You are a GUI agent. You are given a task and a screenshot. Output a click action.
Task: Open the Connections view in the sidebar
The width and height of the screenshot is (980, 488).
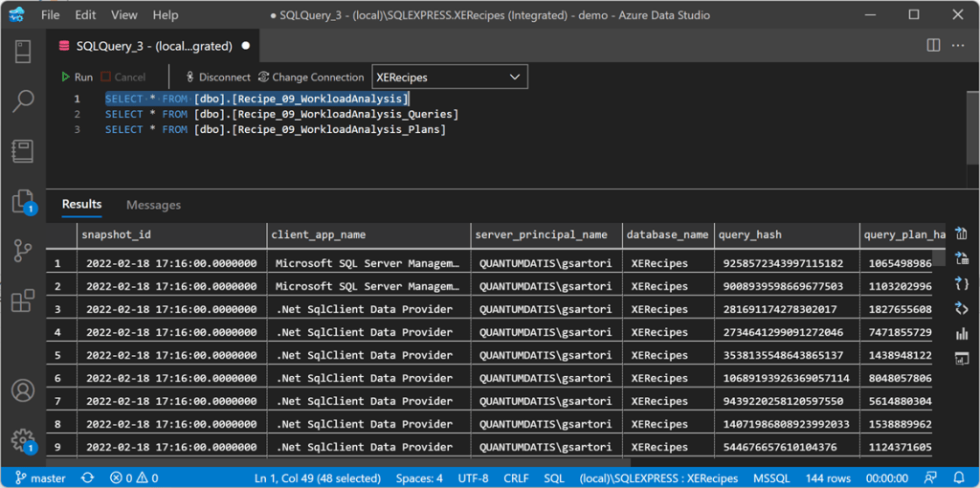coord(23,52)
